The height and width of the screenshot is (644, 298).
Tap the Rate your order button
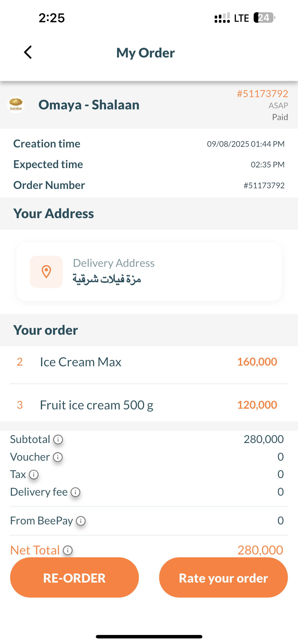(x=223, y=577)
